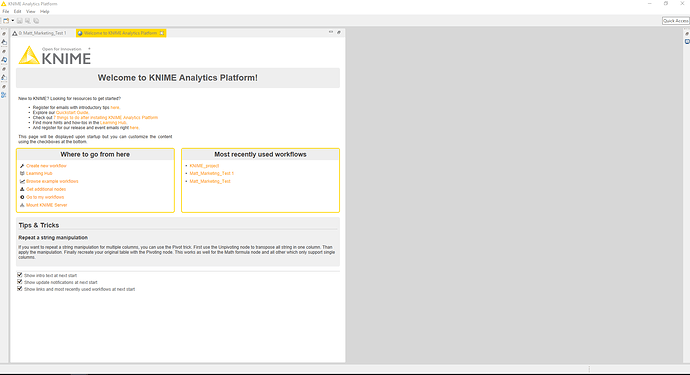690x375 pixels.
Task: Click the 'Most recently used workflows' heading
Action: [x=261, y=154]
